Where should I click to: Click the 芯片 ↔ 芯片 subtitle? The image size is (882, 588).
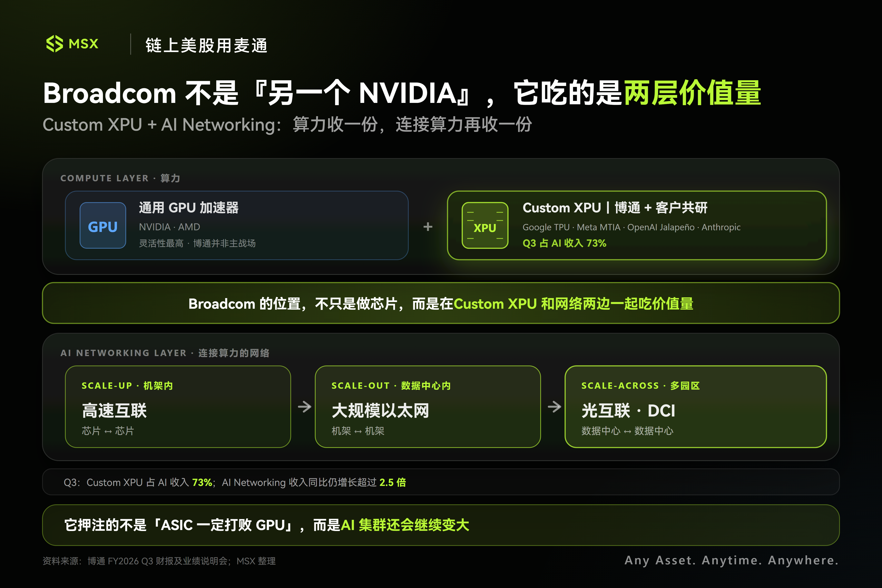[x=108, y=431]
